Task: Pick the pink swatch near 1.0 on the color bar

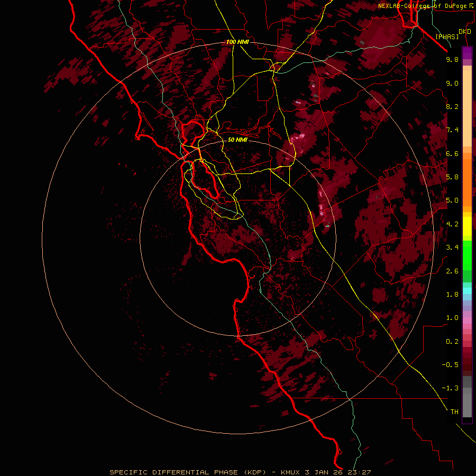Action: point(467,321)
